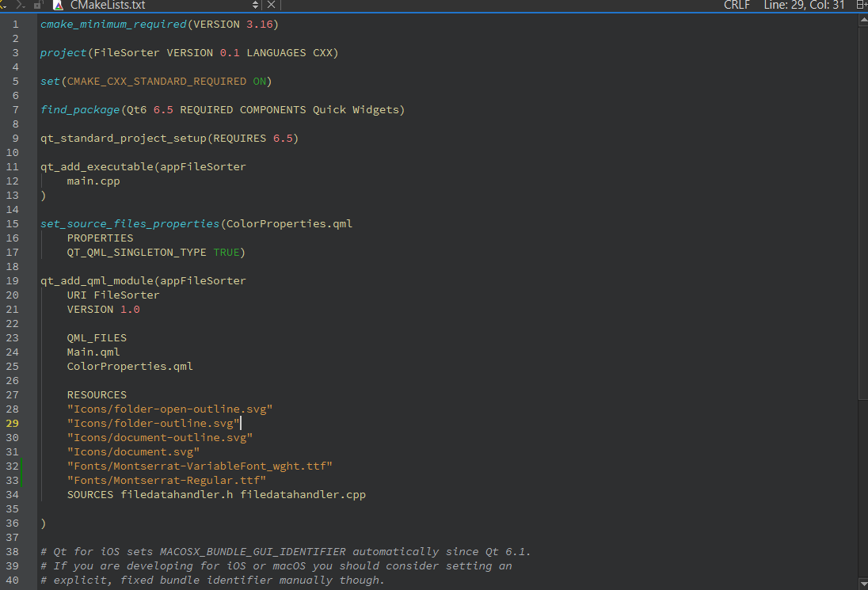Click the go back navigation arrow
This screenshot has height=590, width=868.
pos(2,5)
